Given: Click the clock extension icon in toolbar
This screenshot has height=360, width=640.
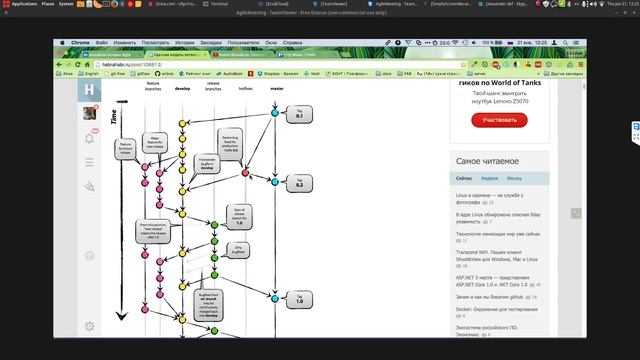Looking at the screenshot, I should 485,64.
